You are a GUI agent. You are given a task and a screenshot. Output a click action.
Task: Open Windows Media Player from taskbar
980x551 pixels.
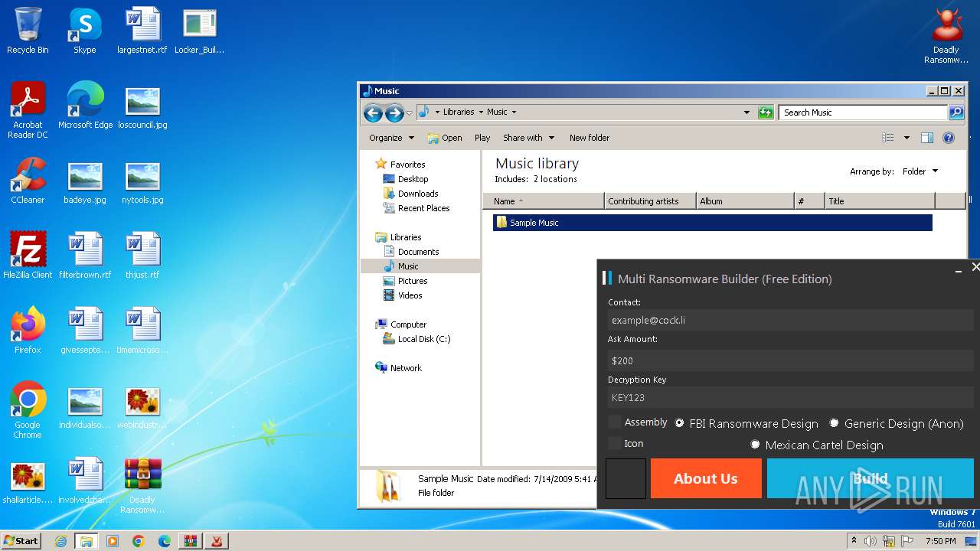pos(113,541)
